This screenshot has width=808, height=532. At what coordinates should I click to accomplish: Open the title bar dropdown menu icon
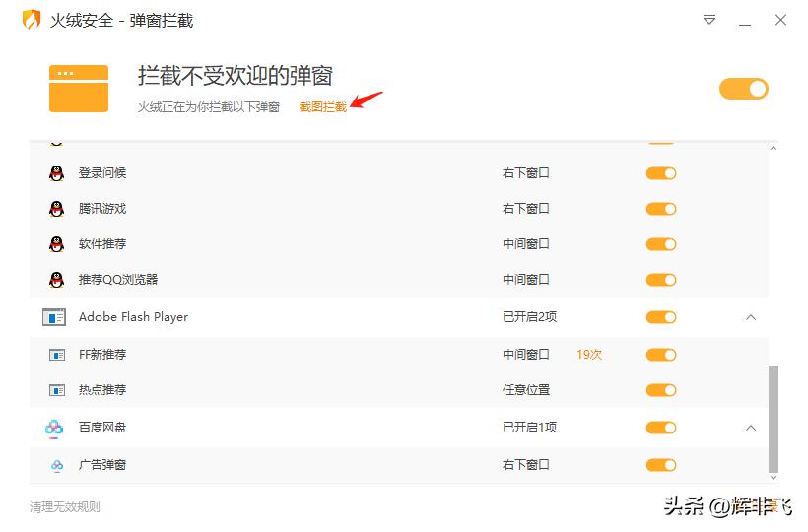point(709,20)
